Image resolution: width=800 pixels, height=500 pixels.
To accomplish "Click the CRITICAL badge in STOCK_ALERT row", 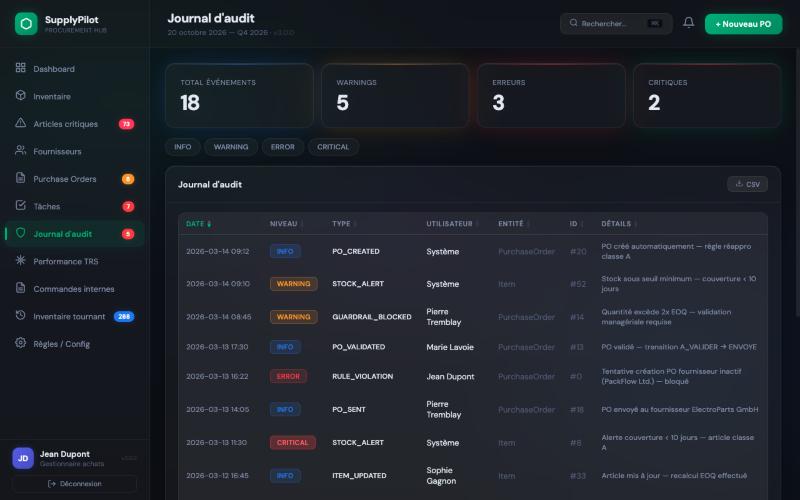I will [x=293, y=442].
